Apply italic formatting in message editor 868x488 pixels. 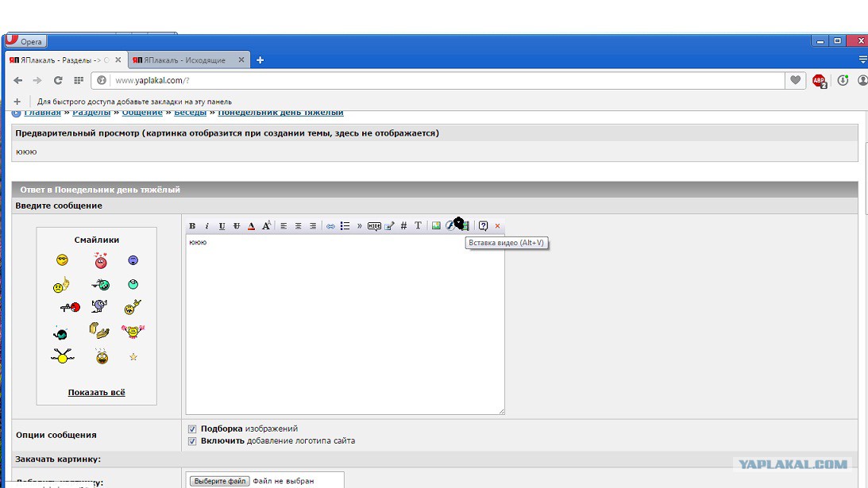[x=206, y=225]
